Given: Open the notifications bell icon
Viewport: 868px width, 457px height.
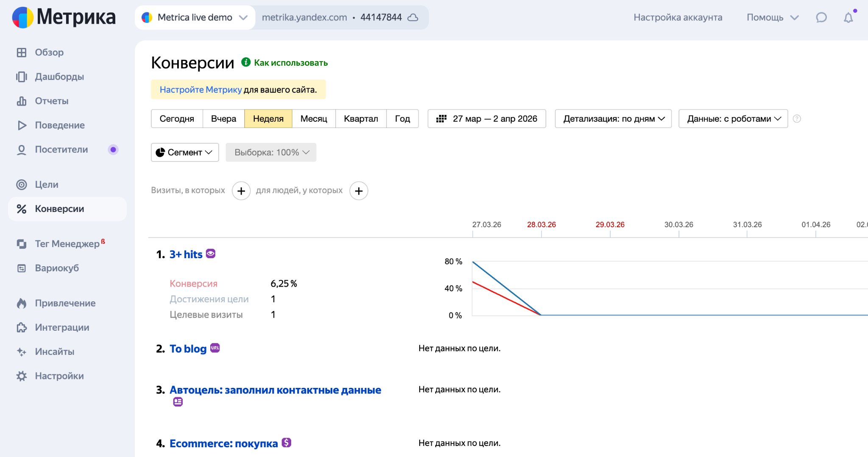Looking at the screenshot, I should (848, 18).
